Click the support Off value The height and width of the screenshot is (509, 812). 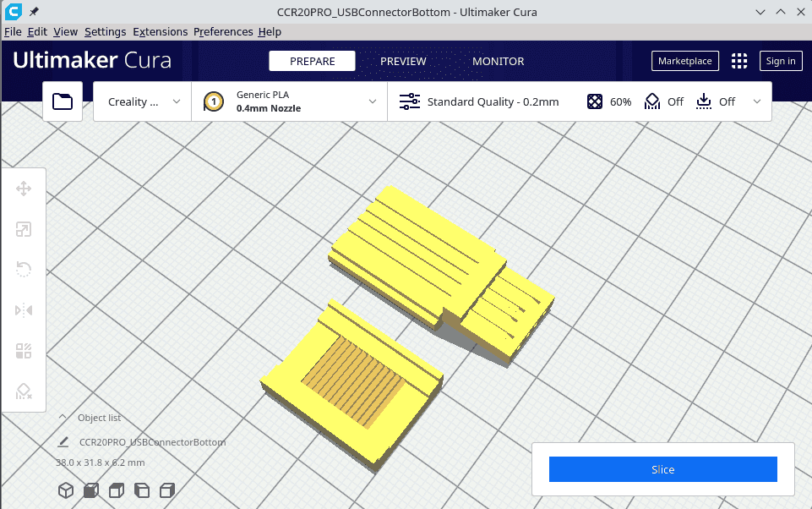click(x=675, y=102)
